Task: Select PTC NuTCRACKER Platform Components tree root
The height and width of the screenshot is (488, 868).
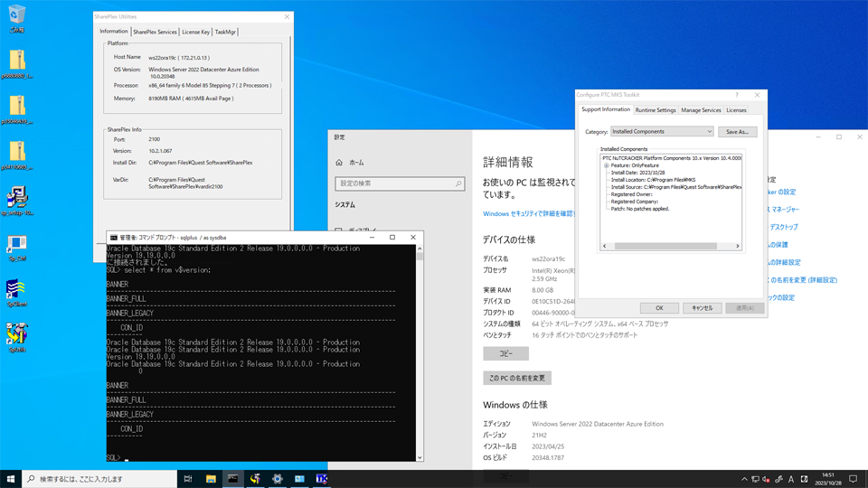Action: [x=672, y=158]
